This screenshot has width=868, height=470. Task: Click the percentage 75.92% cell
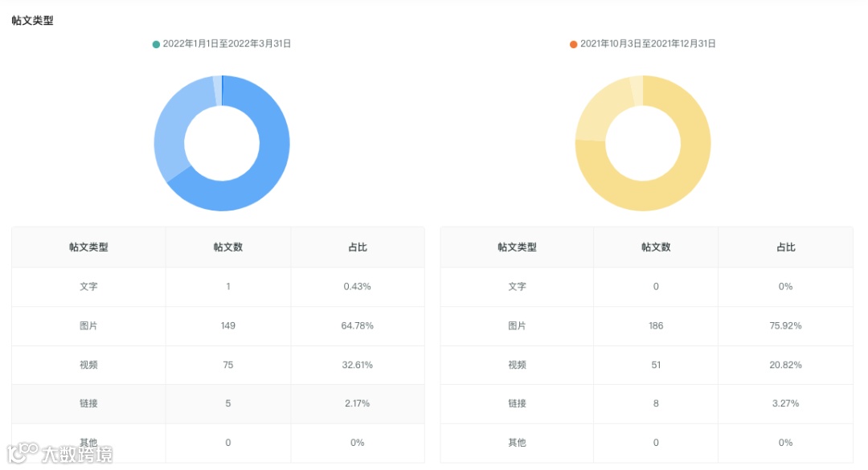(785, 325)
